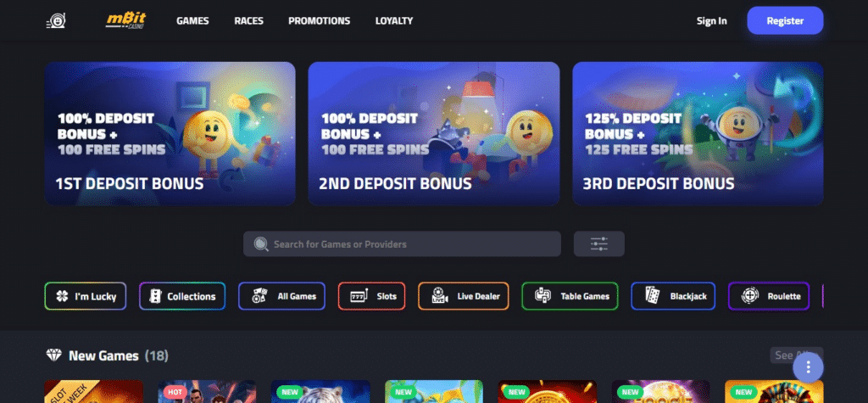The width and height of the screenshot is (868, 403).
Task: Click the magnifier icon in the search bar
Action: coord(261,243)
